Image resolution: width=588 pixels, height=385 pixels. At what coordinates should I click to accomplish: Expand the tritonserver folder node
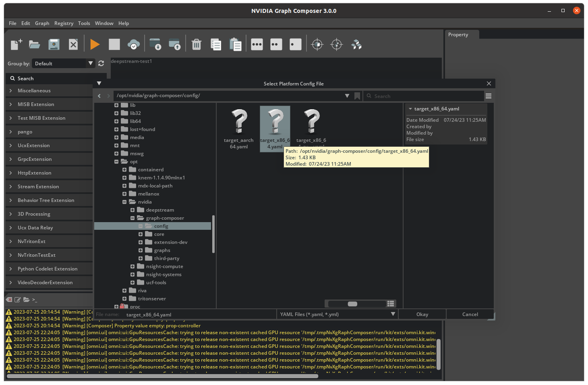[124, 299]
